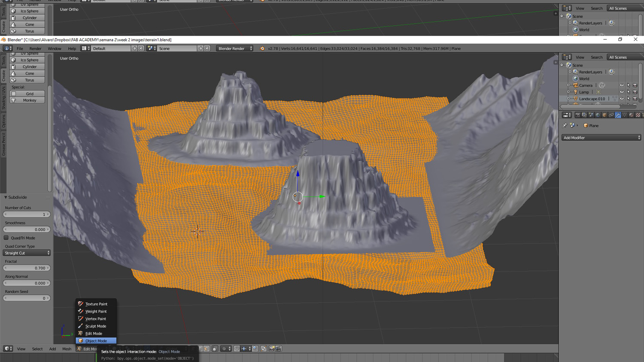Screen dimensions: 644x362
Task: Hide Landscape.010 in the viewport
Action: point(622,99)
